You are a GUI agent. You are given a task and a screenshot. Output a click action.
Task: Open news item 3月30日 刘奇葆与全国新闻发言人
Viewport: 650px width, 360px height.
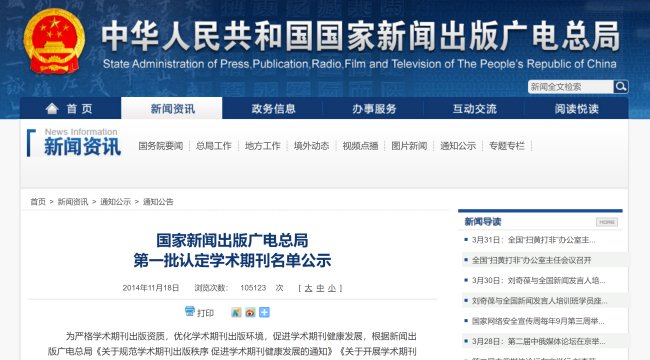[538, 280]
